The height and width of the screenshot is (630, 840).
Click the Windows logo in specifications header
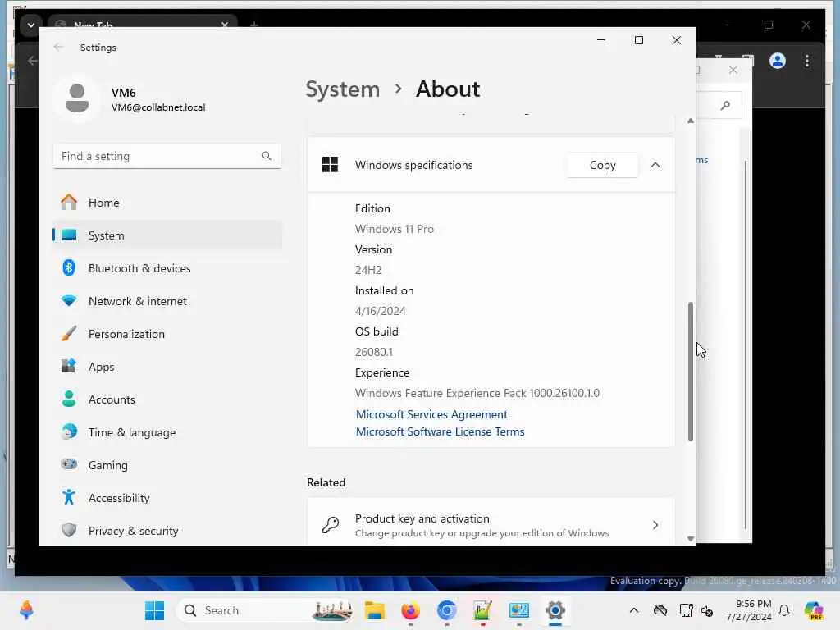tap(330, 164)
